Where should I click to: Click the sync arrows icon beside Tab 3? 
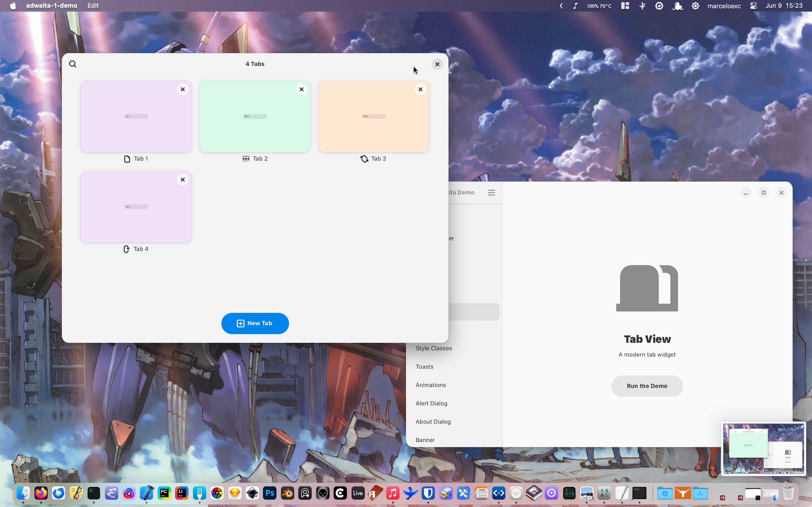pyautogui.click(x=365, y=159)
